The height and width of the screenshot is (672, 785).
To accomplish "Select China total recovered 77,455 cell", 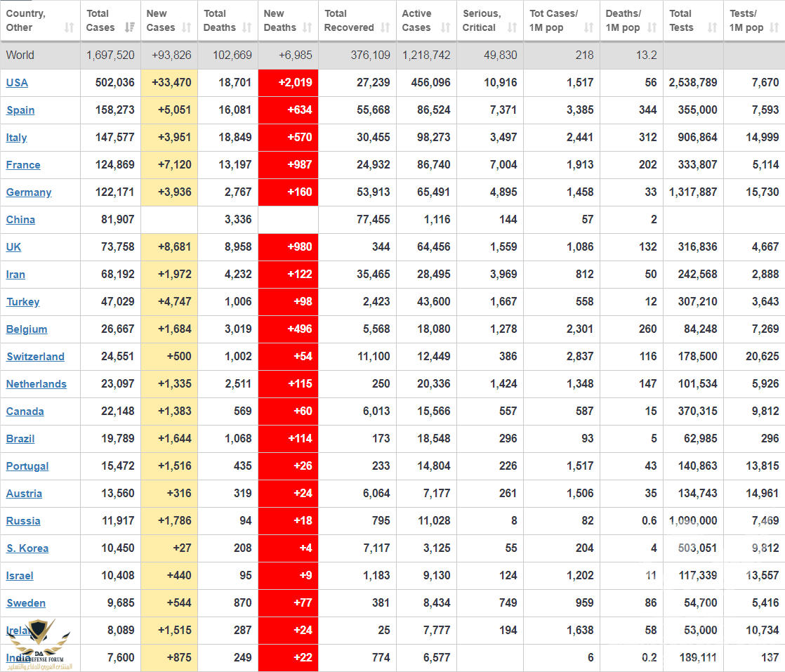I will point(357,220).
